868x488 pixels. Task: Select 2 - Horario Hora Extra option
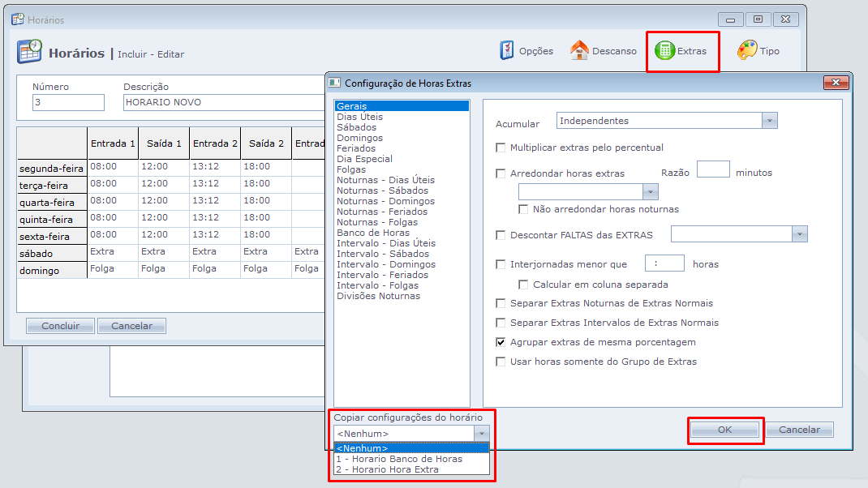(386, 469)
